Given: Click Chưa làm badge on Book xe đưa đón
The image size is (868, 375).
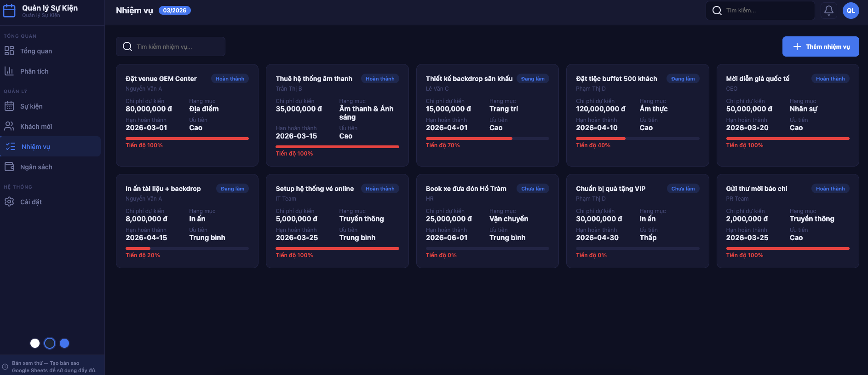Looking at the screenshot, I should click(533, 189).
